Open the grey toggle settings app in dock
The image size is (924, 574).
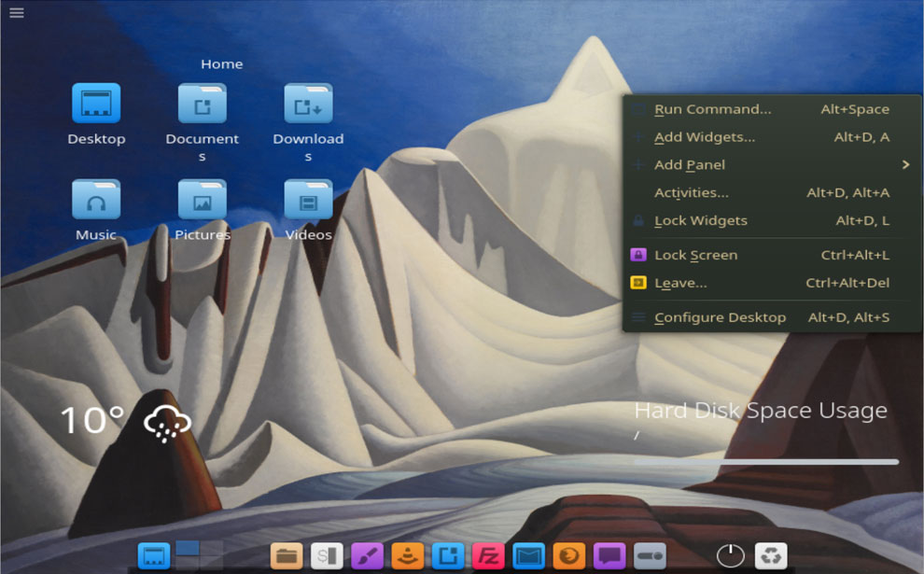point(650,555)
